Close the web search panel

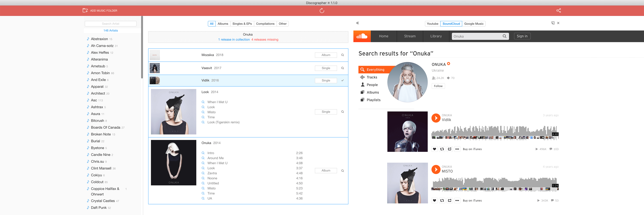point(558,23)
